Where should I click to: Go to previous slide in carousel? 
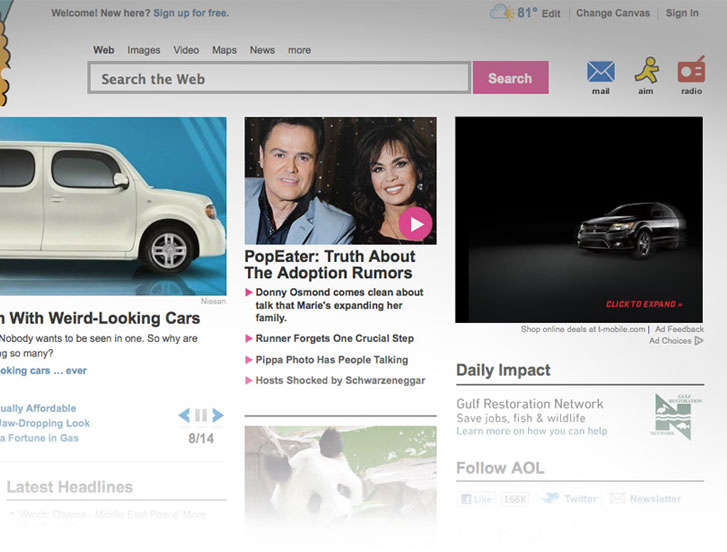(x=184, y=415)
